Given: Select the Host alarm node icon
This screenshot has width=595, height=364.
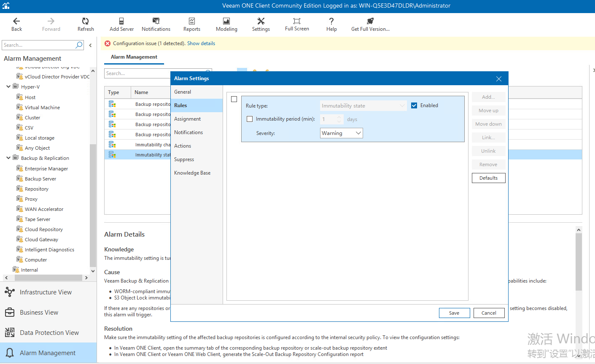Looking at the screenshot, I should click(x=19, y=97).
